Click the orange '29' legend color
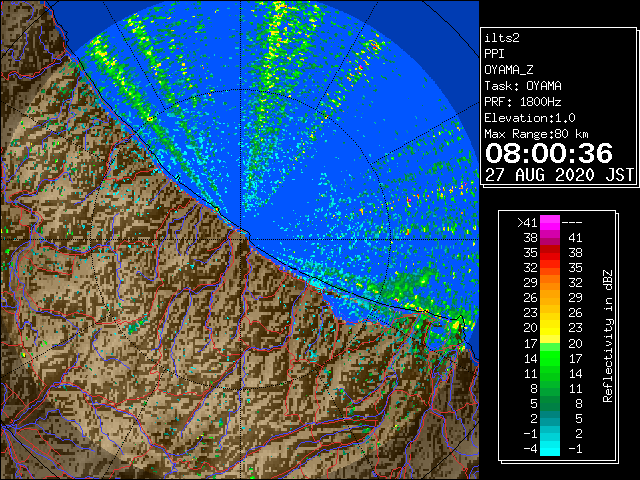 [x=550, y=283]
